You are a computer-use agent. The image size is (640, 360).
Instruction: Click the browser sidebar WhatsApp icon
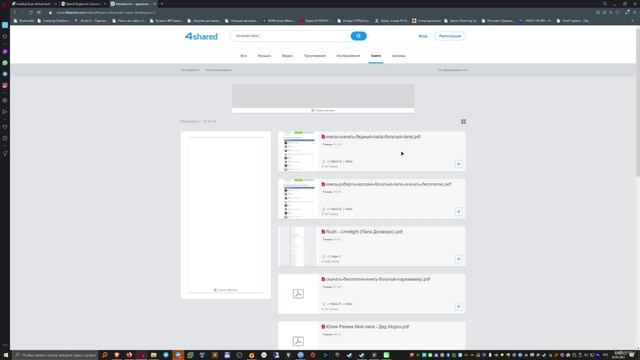point(5,63)
